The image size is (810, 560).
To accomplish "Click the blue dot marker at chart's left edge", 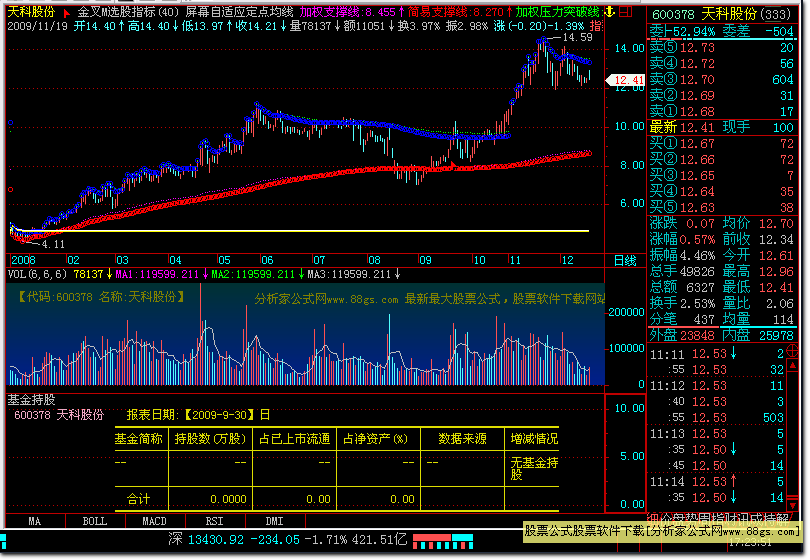I will coord(10,124).
